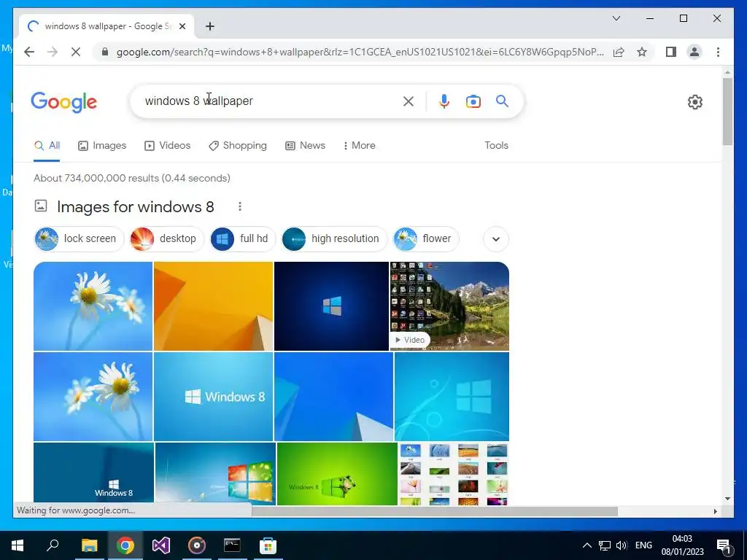Go back to previous page in Chrome

[29, 52]
